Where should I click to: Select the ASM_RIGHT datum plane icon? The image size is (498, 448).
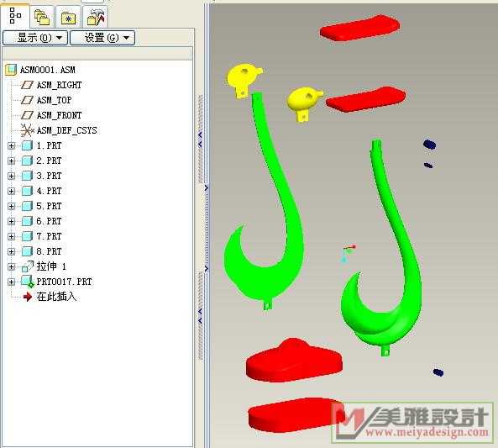tap(27, 85)
